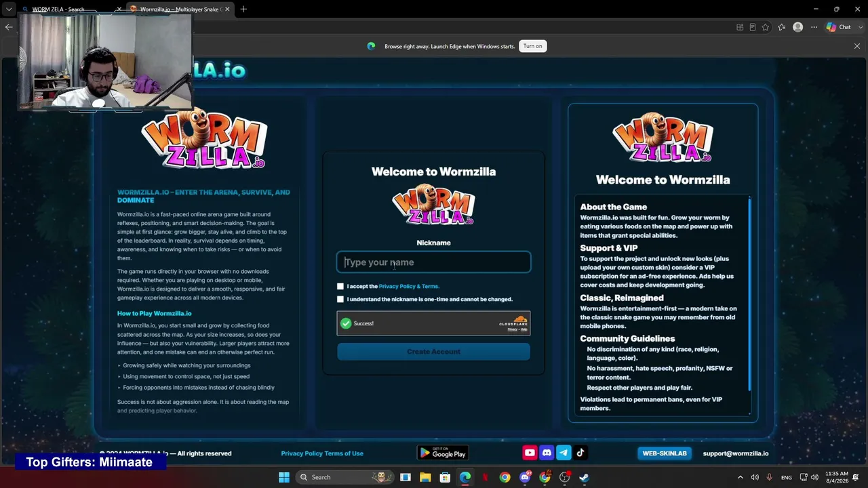
Task: Click the 'Community Guidelines' heading
Action: [627, 338]
